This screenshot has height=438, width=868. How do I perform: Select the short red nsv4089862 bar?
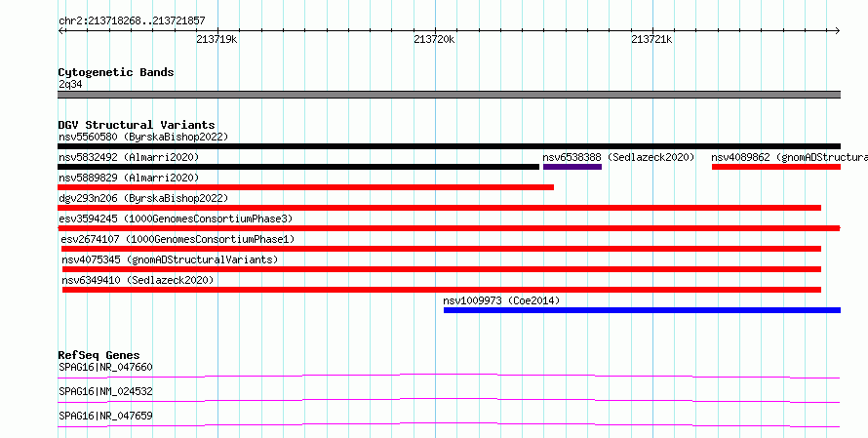tap(776, 167)
